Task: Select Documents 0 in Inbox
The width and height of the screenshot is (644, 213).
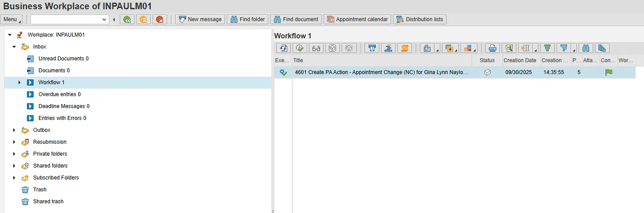Action: click(54, 71)
